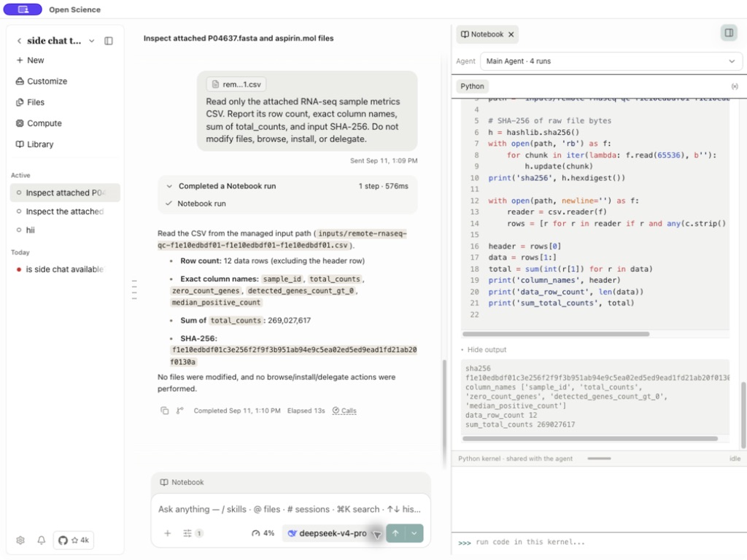747x560 pixels.
Task: Click the output horizontal scrollbar
Action: pyautogui.click(x=589, y=439)
